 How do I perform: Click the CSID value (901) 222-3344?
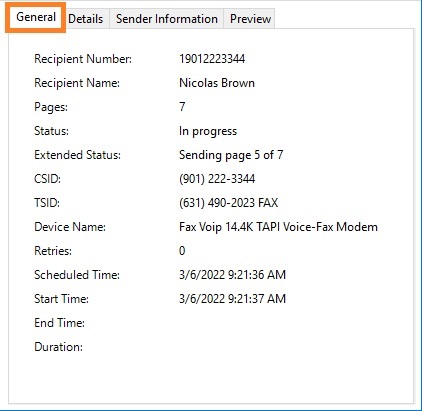coord(217,179)
